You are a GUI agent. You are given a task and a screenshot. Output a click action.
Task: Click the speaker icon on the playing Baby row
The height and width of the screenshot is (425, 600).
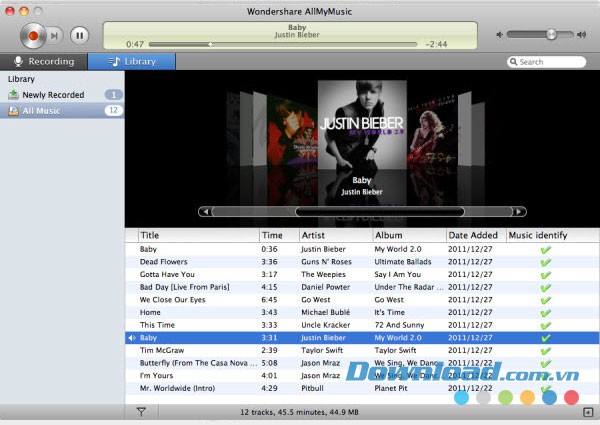coord(132,338)
